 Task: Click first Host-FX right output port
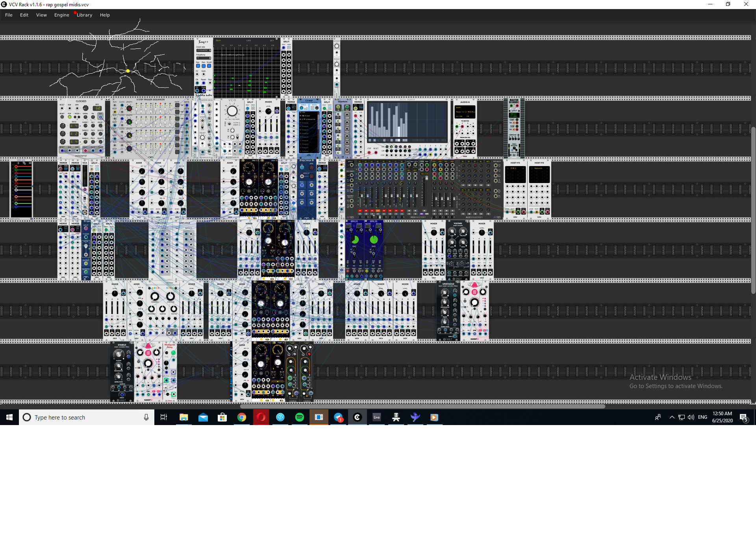tap(523, 212)
